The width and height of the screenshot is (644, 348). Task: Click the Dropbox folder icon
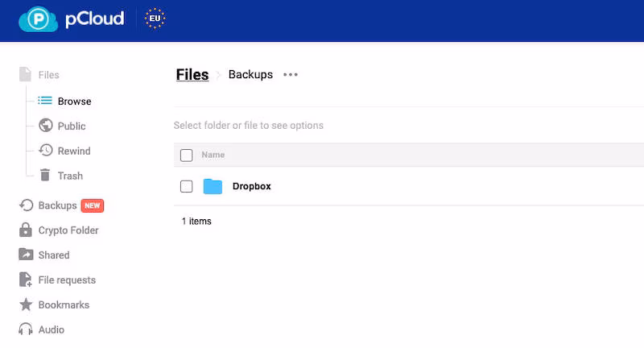pyautogui.click(x=213, y=186)
